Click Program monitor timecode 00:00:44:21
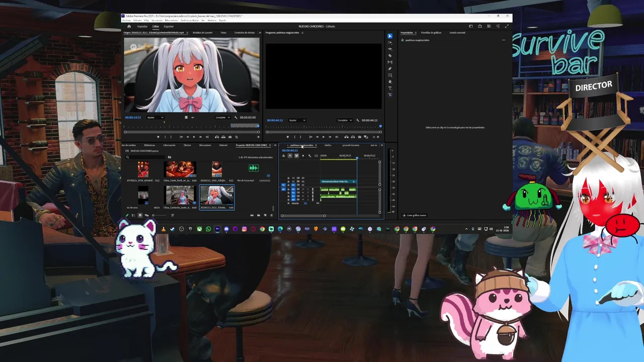Screen dimensions: 644x362 tap(275, 120)
